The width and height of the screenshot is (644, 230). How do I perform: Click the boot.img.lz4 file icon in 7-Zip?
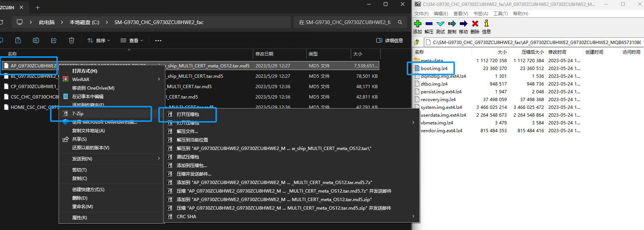[417, 68]
